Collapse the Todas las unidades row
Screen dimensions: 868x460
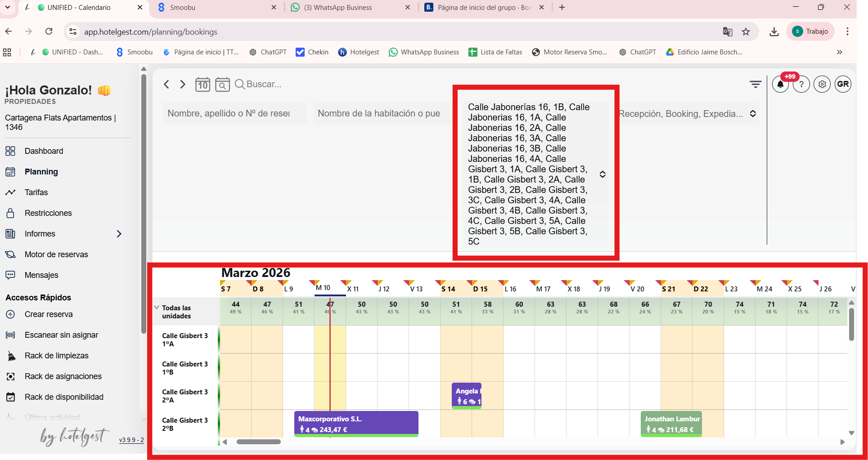pos(157,308)
